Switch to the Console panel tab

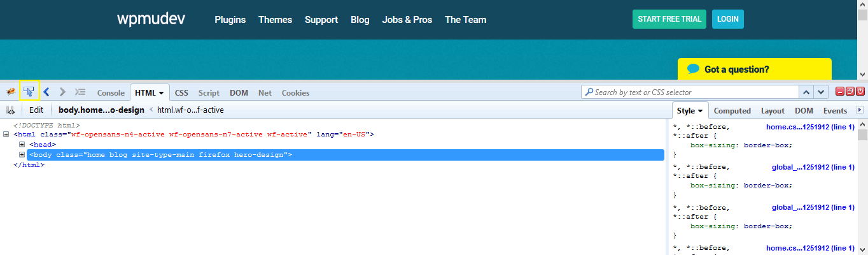click(111, 92)
